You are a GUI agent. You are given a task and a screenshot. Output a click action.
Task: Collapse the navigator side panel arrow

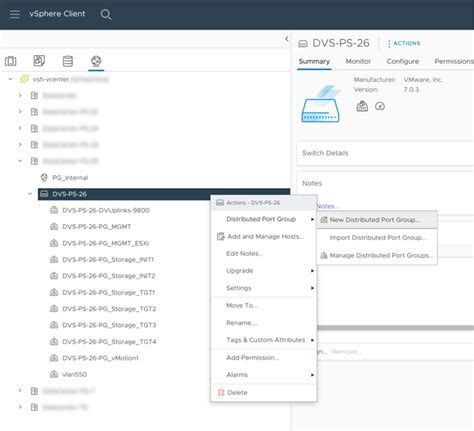click(287, 39)
